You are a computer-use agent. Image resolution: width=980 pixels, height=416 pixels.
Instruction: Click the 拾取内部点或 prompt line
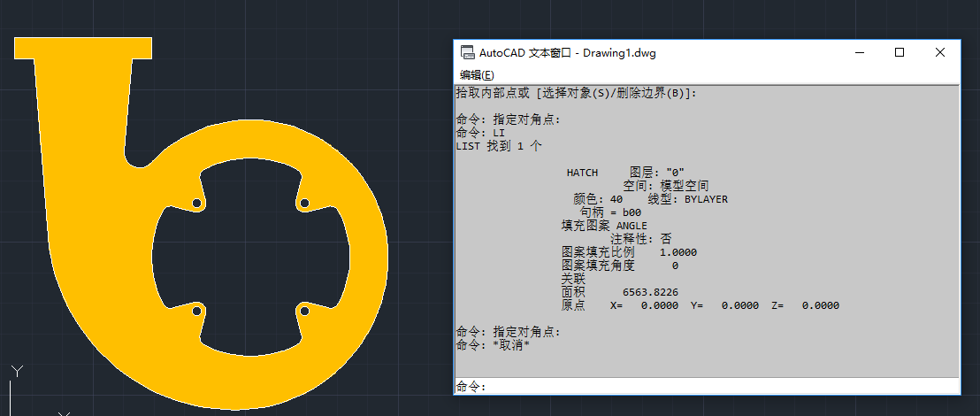(576, 93)
